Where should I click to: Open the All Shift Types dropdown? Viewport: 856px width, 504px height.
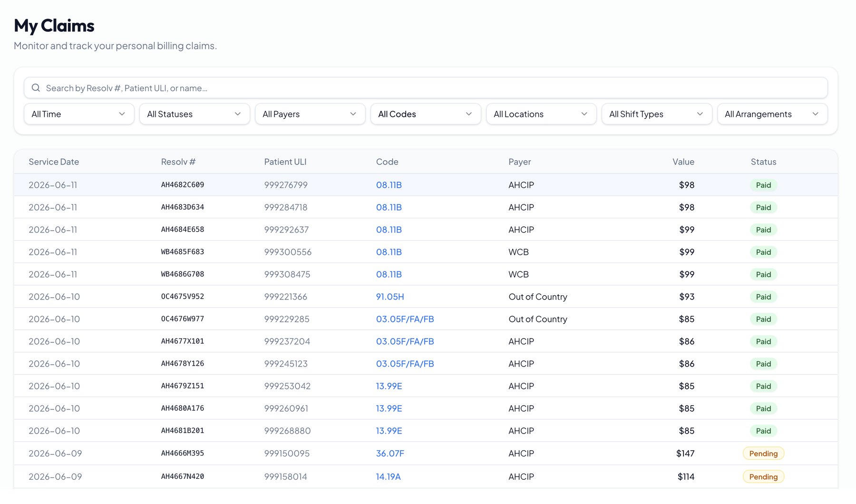tap(657, 114)
